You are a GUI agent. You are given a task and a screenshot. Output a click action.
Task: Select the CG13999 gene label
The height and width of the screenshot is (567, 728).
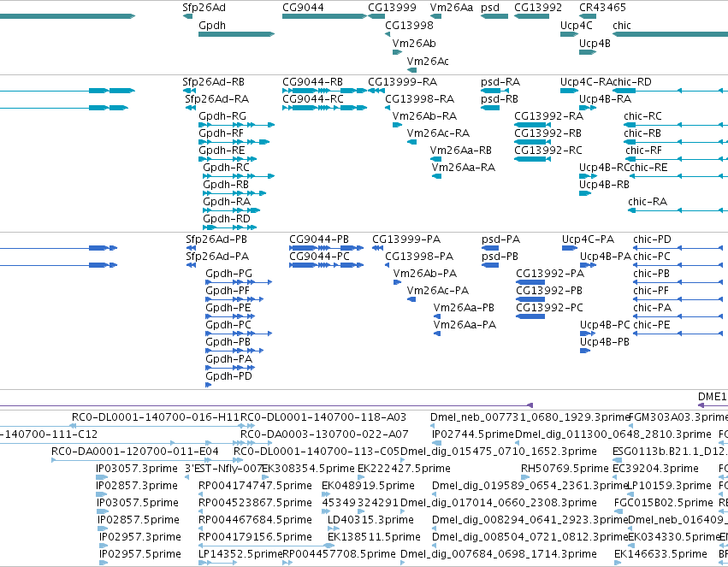point(392,8)
